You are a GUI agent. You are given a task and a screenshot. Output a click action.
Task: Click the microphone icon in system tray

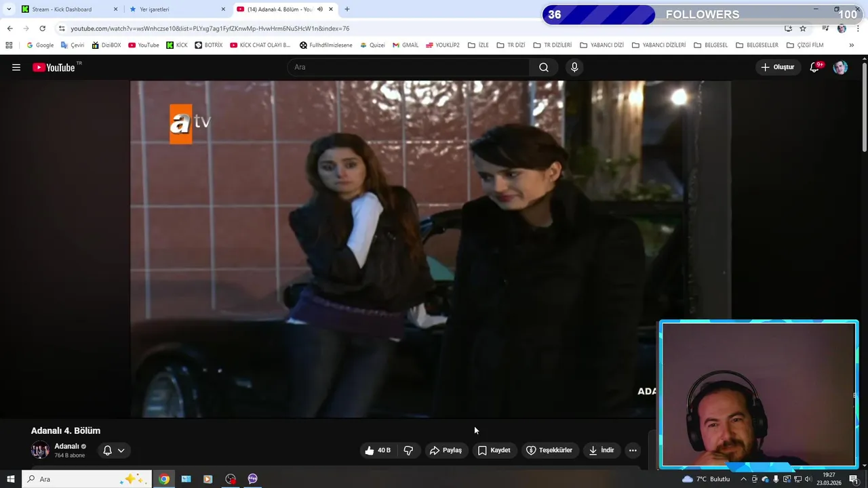[776, 479]
